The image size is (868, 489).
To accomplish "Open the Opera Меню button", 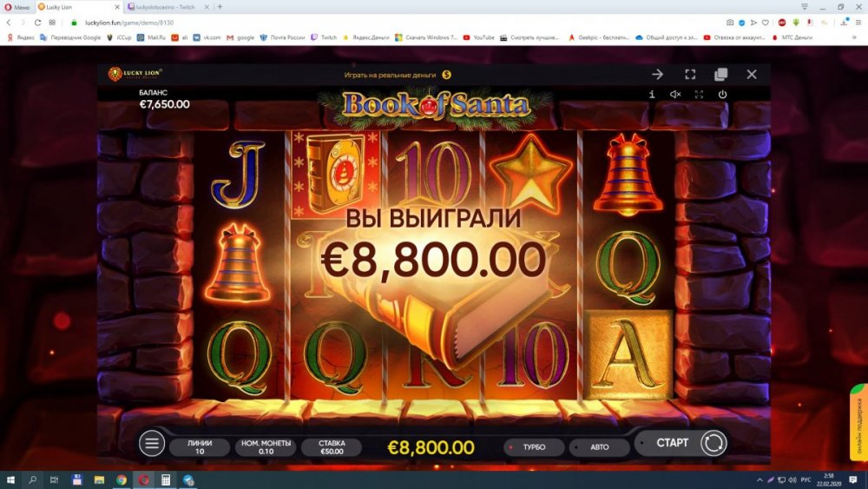I will tap(17, 7).
